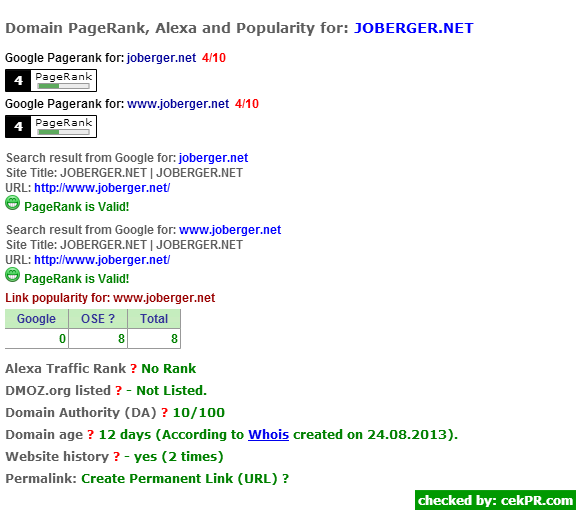The width and height of the screenshot is (586, 518).
Task: Click No Rank Alexa value
Action: coord(169,369)
